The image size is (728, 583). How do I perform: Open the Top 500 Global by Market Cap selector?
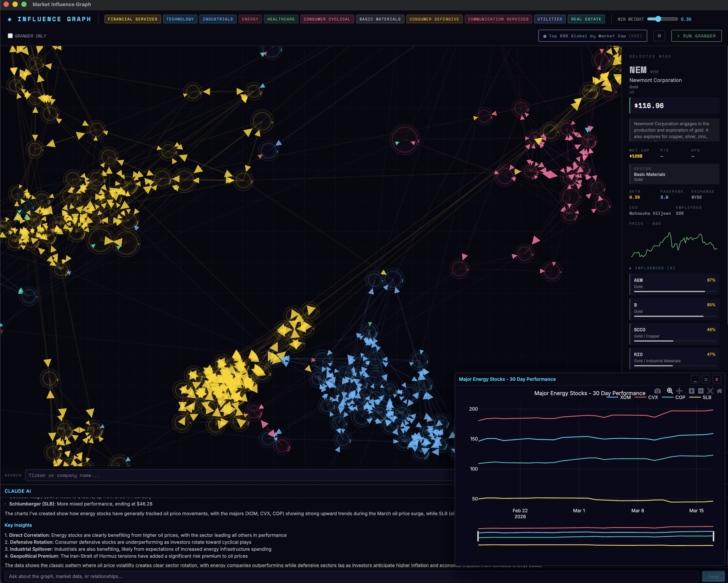592,36
